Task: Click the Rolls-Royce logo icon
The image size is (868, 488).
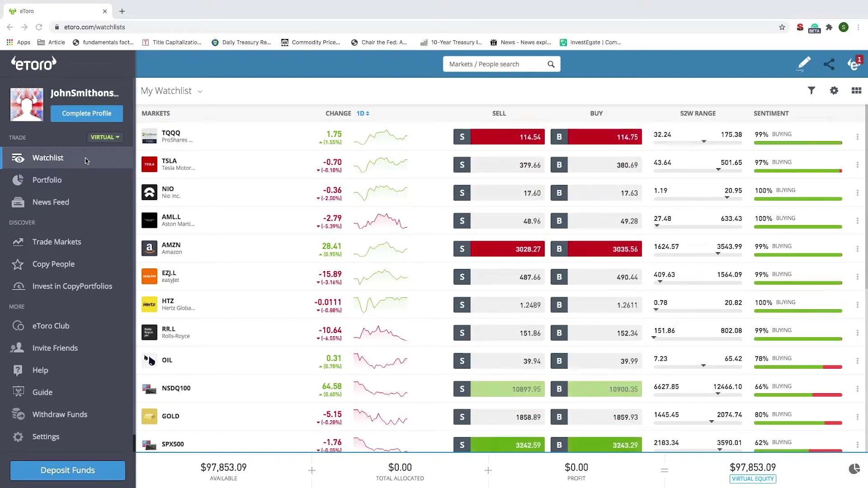Action: point(149,332)
